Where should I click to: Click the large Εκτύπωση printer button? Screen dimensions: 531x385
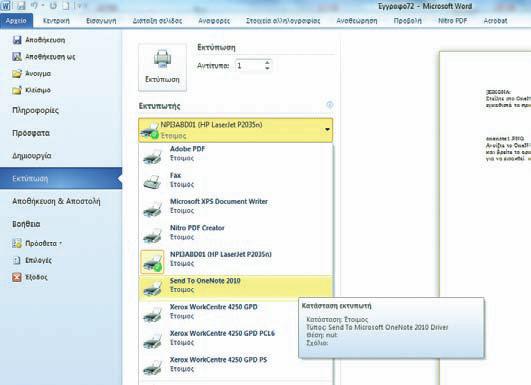click(162, 67)
